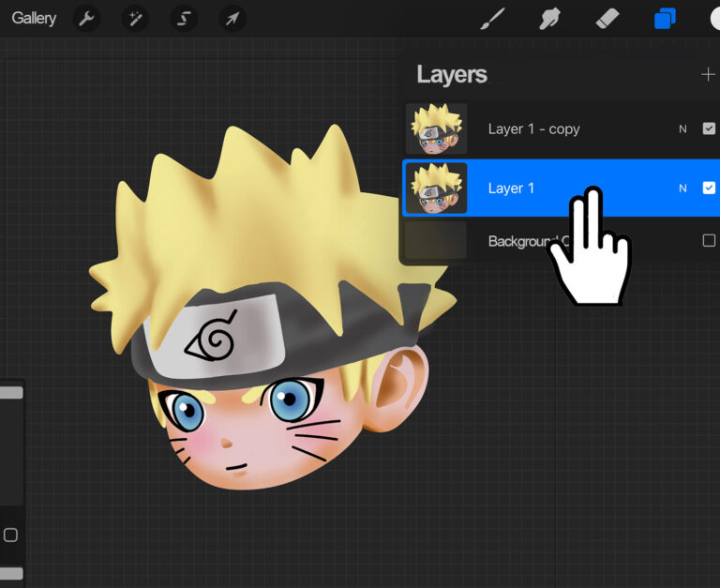Open the Adjustments magic wand menu
The width and height of the screenshot is (720, 588).
[135, 19]
